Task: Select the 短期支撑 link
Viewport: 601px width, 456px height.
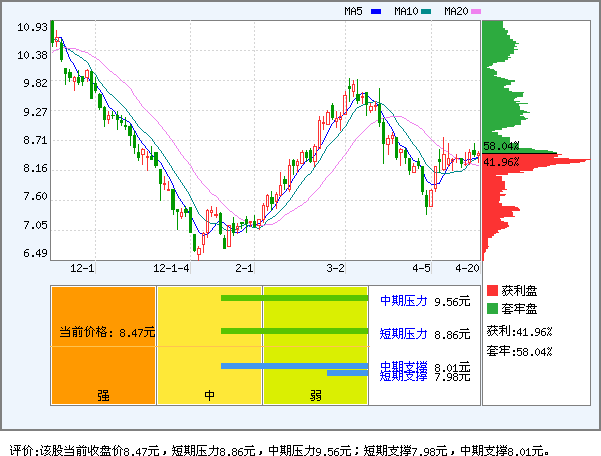Action: (403, 377)
